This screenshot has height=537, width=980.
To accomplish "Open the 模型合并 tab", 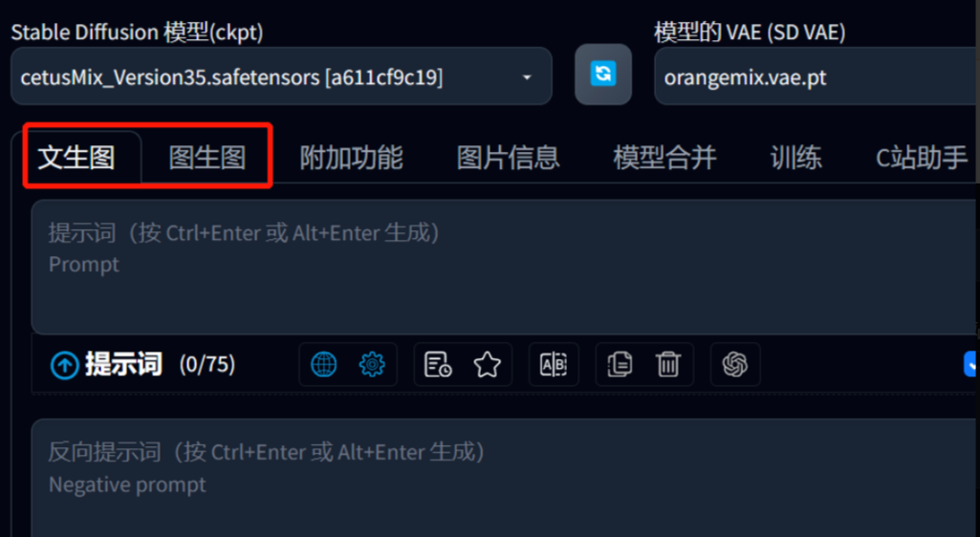I will (665, 158).
